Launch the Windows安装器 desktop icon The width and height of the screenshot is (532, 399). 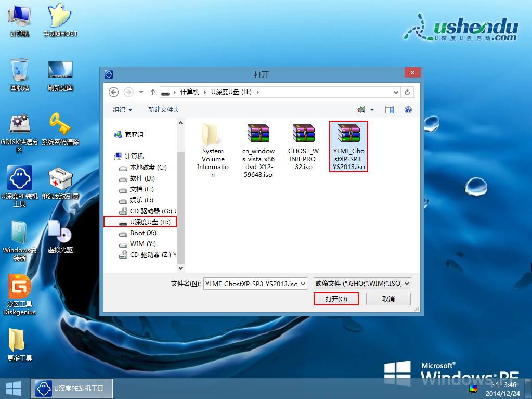(x=19, y=240)
